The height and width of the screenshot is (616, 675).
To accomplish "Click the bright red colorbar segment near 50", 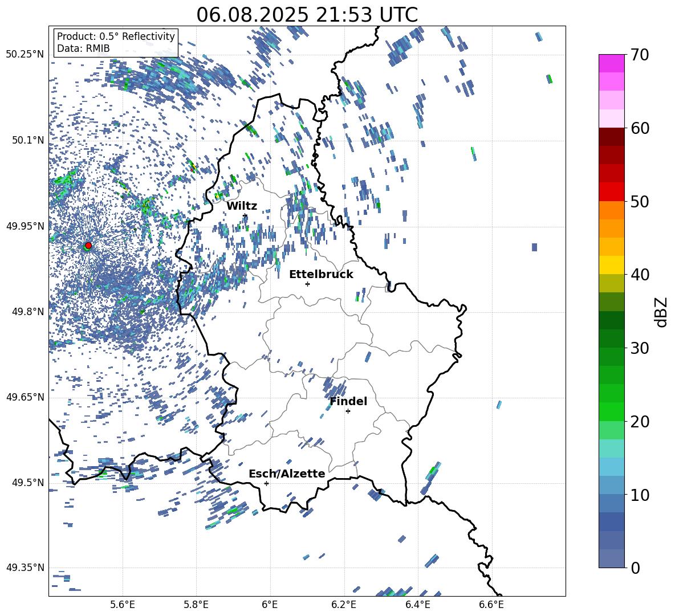I will pos(611,192).
